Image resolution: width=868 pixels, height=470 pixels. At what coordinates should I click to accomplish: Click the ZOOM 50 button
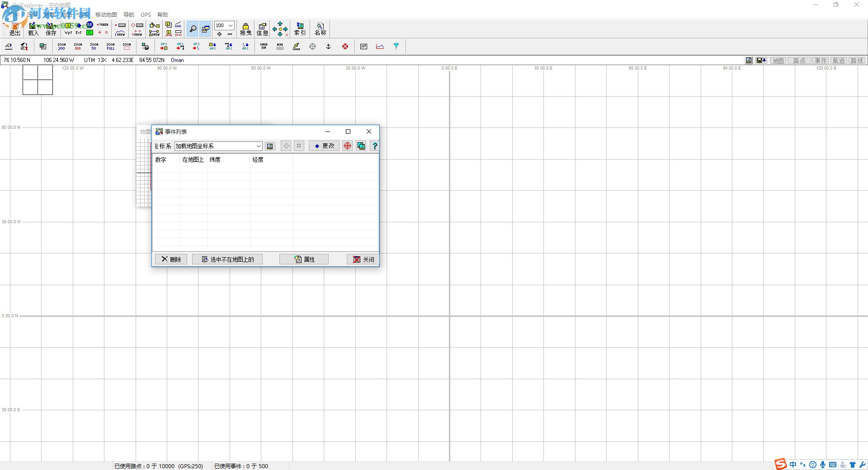pyautogui.click(x=94, y=46)
